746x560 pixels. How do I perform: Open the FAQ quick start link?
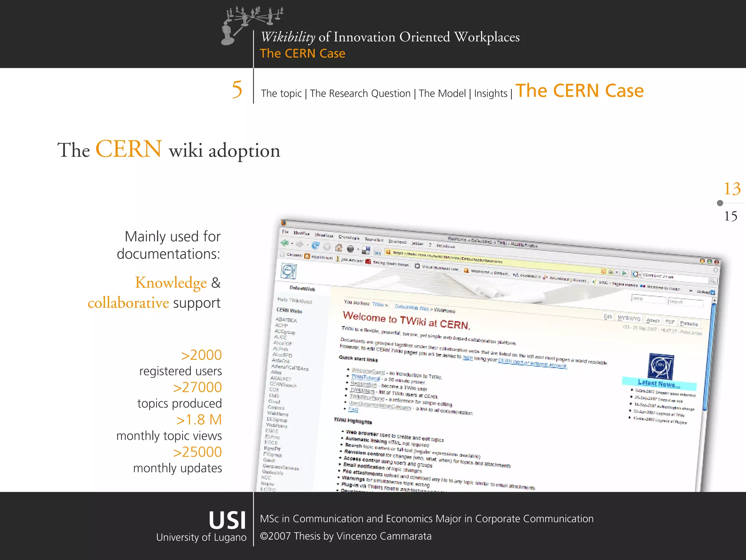point(353,410)
